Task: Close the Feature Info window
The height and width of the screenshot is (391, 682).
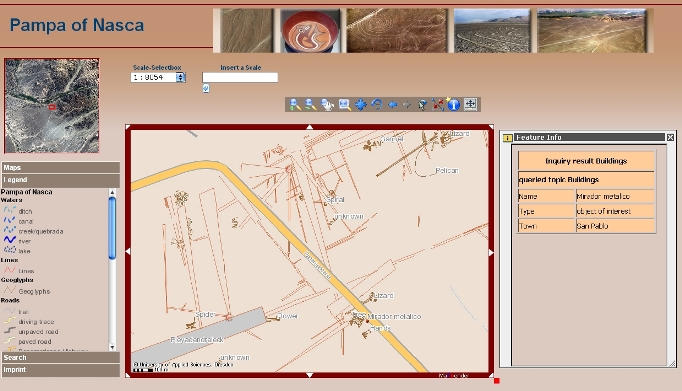Action: tap(670, 137)
